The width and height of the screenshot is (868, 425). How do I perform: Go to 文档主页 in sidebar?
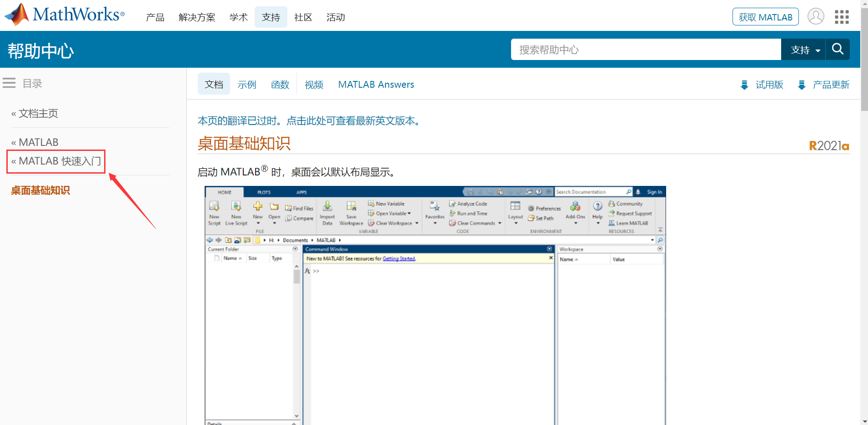click(x=35, y=113)
